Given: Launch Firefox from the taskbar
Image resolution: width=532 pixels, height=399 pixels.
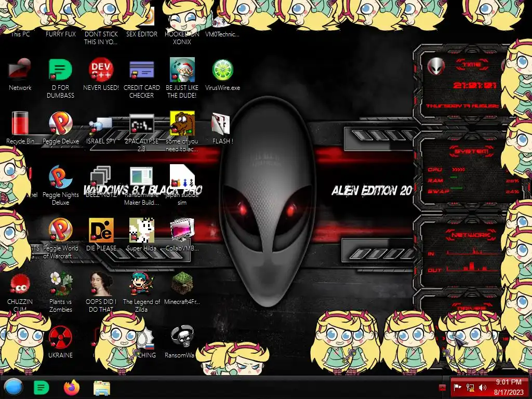Looking at the screenshot, I should pos(72,388).
